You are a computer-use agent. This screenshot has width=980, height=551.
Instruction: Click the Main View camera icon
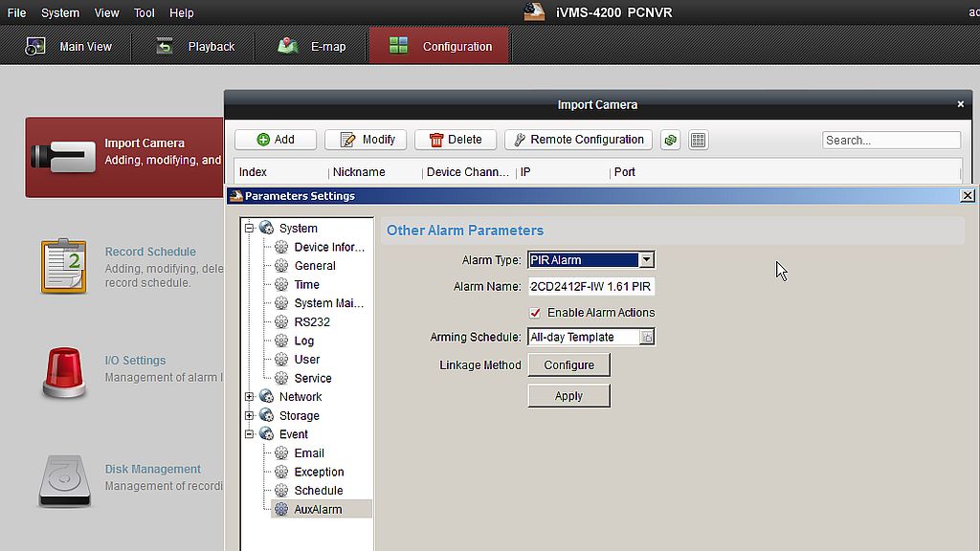pos(35,46)
